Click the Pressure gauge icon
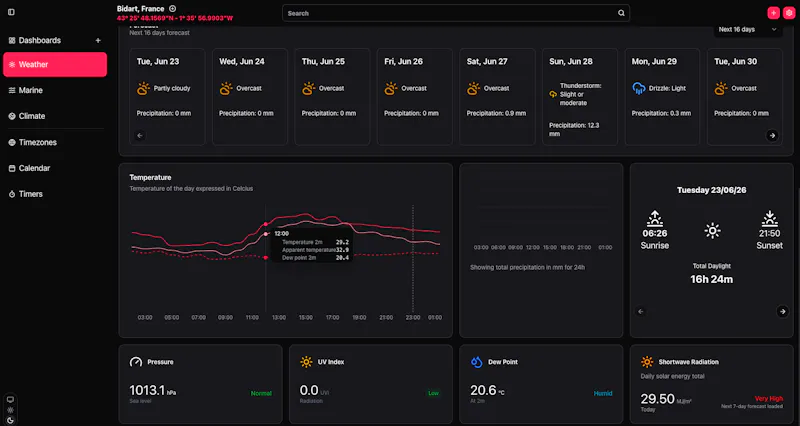800x426 pixels. tap(136, 362)
